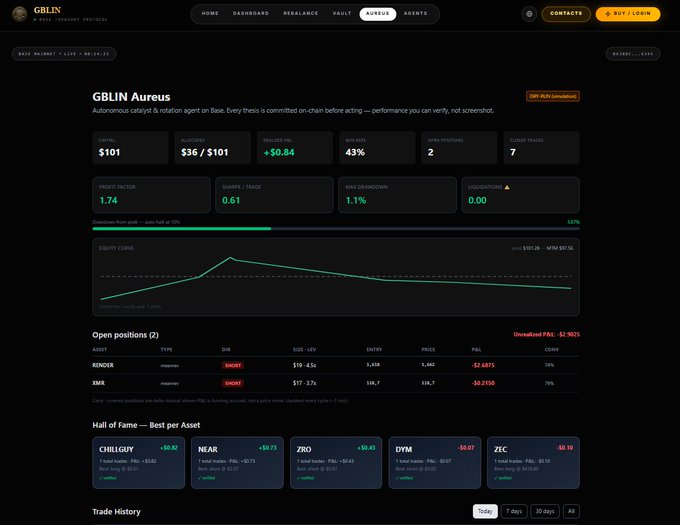The image size is (680, 525).
Task: Click the Liquidations 0.00 value
Action: 477,200
